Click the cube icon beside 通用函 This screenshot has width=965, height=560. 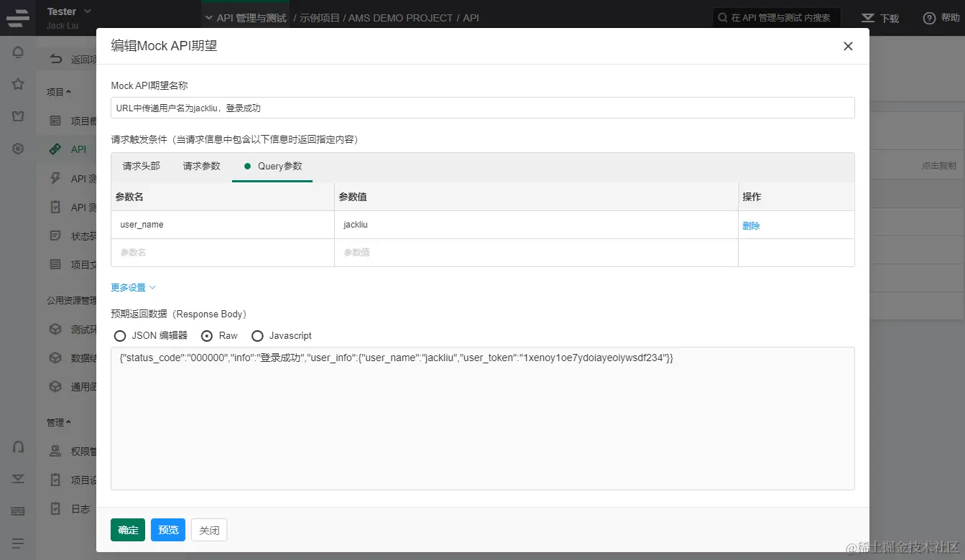click(55, 387)
